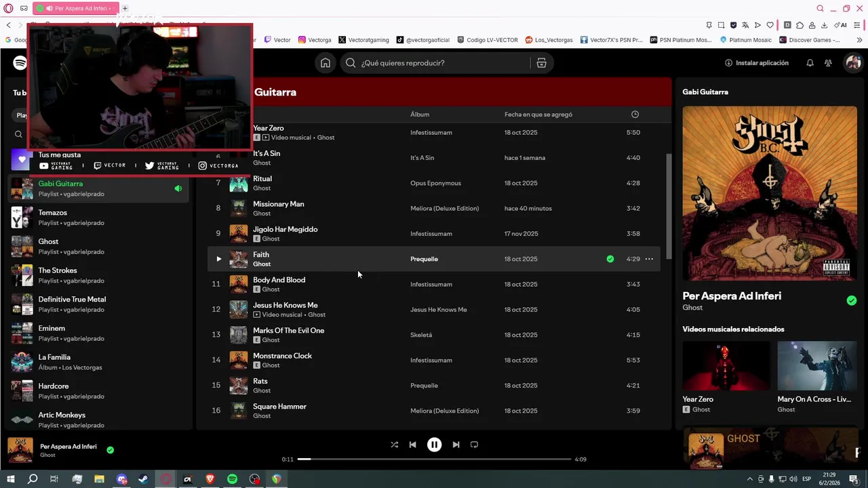Open the Browse icon beside search
This screenshot has width=868, height=488.
(x=541, y=63)
